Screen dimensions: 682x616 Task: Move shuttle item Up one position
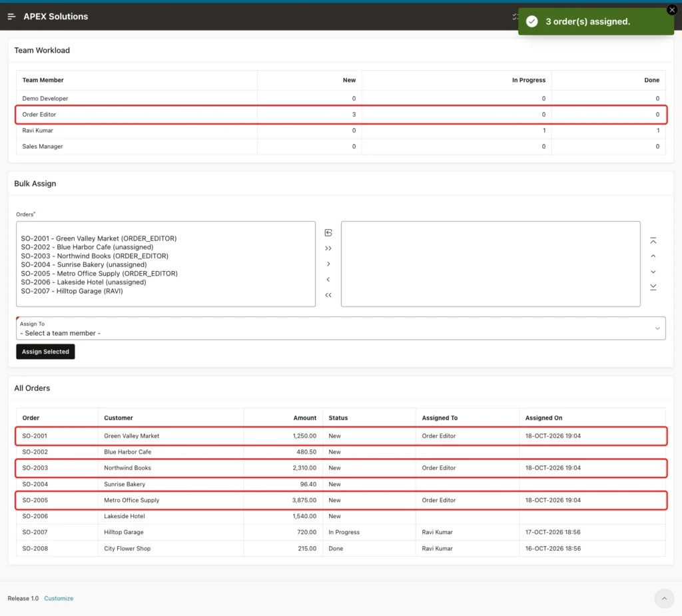click(x=653, y=256)
